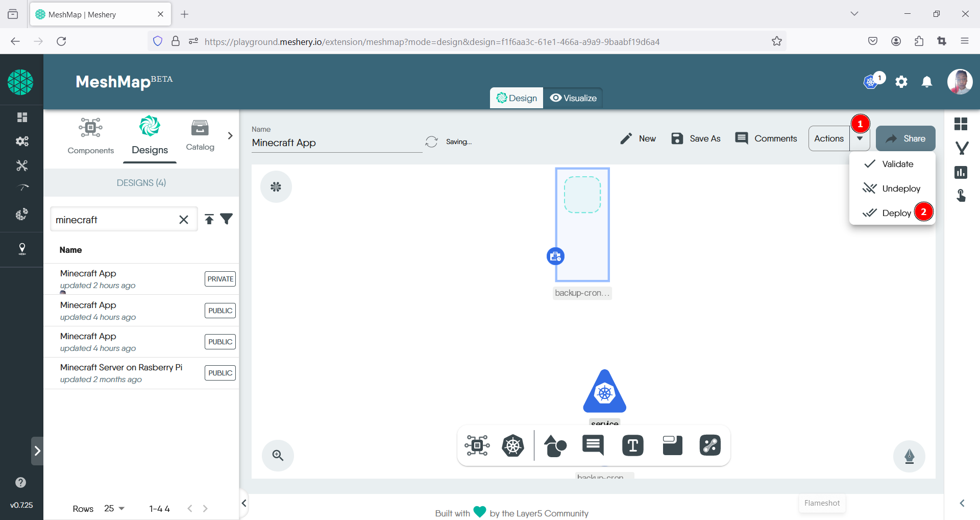
Task: Switch to Design mode
Action: 517,98
